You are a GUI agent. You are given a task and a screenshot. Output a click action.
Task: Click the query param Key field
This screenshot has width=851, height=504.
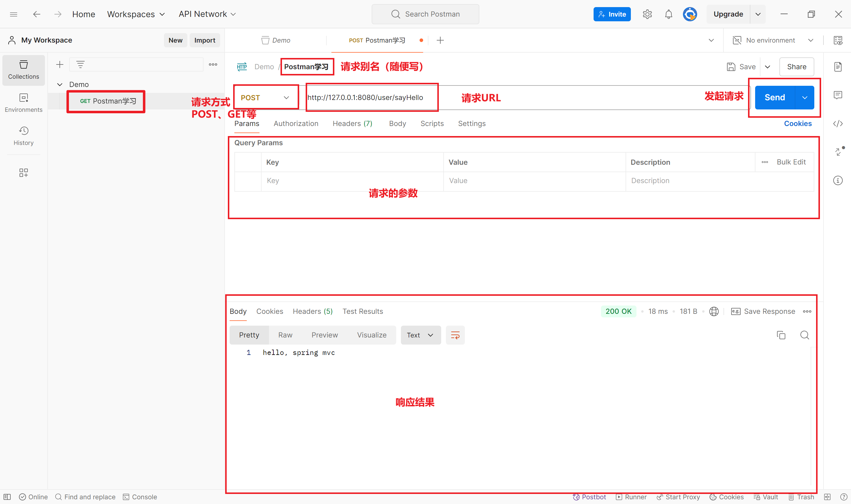click(352, 181)
